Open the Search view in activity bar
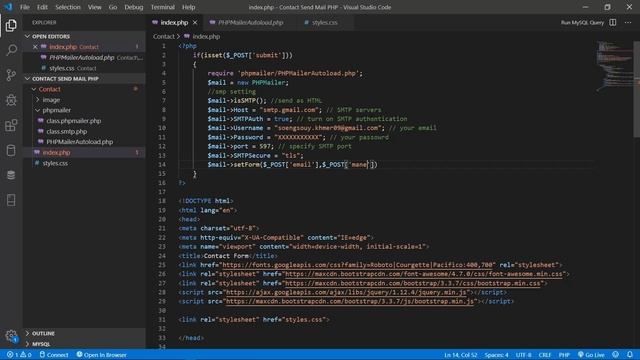The image size is (640, 360). 11,50
